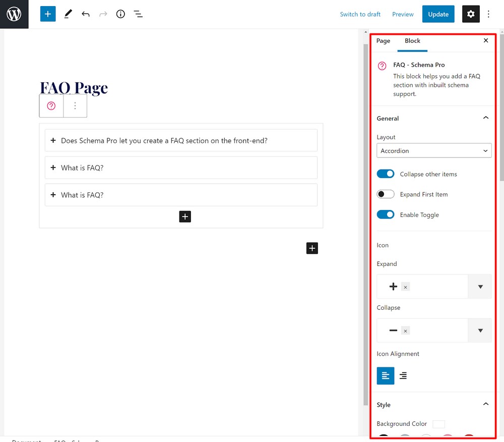Open the Options three-dot menu in the top bar
Screen dimensions: 504x442
coord(488,14)
